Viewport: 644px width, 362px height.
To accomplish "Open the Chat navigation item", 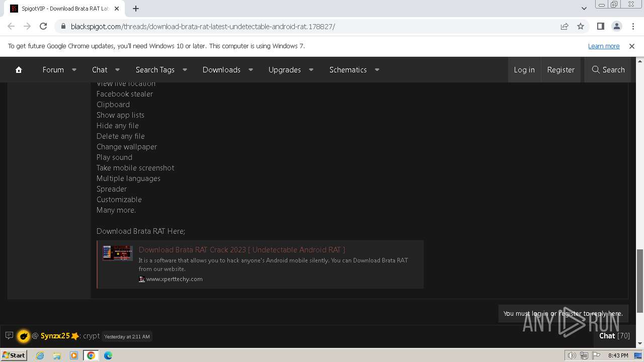I will click(x=100, y=70).
